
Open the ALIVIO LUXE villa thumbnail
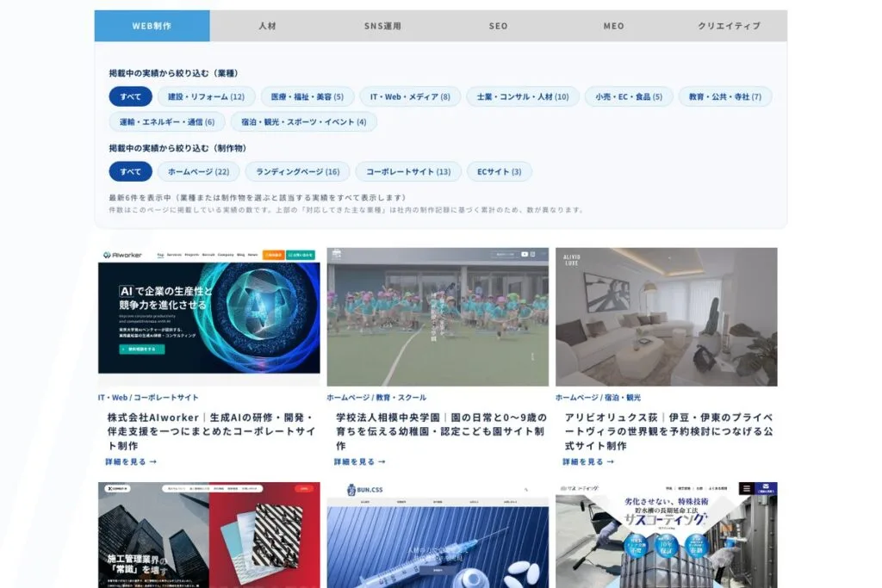tap(667, 317)
